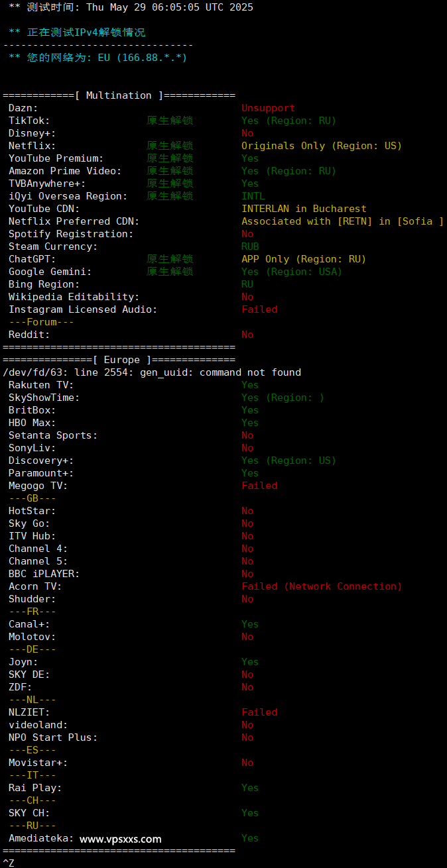Click the gen_uuid command not found error line
Image resolution: width=447 pixels, height=868 pixels.
(x=152, y=372)
